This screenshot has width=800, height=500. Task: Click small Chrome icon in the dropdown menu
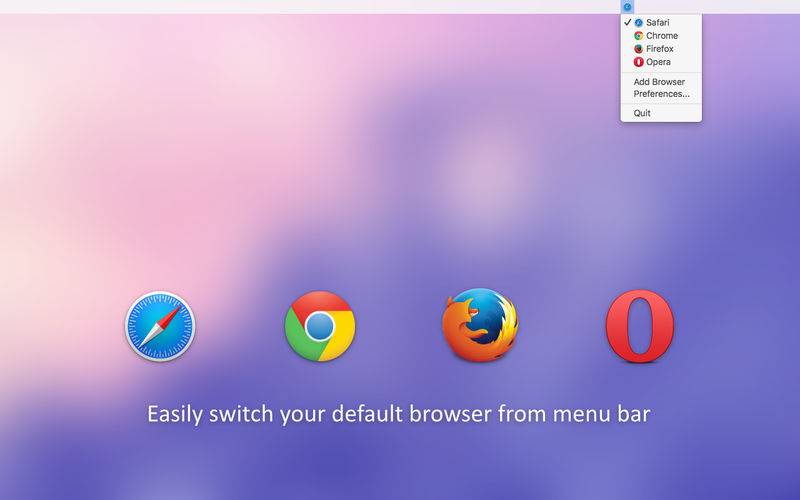(639, 35)
